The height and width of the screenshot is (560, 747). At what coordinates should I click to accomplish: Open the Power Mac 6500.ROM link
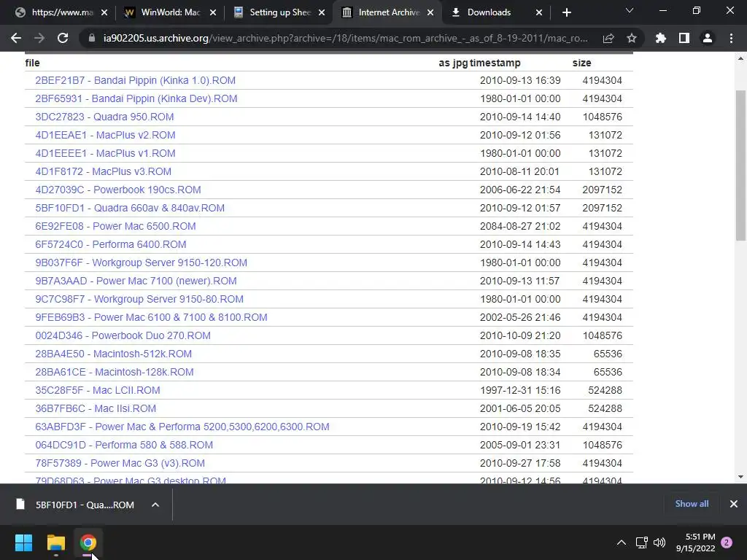115,226
